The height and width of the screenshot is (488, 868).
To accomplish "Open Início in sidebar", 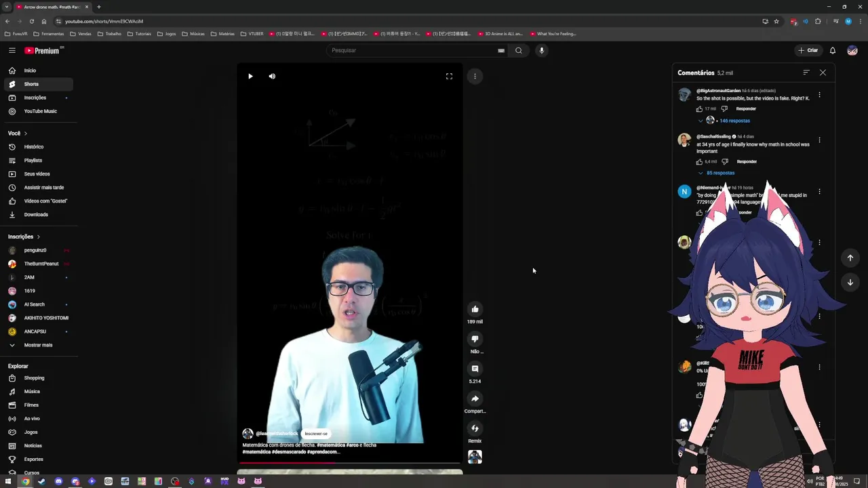I will 39,70.
